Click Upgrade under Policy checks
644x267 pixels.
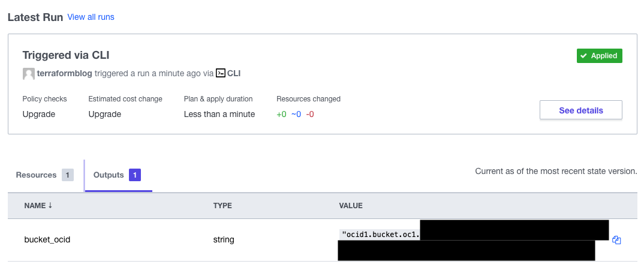38,114
